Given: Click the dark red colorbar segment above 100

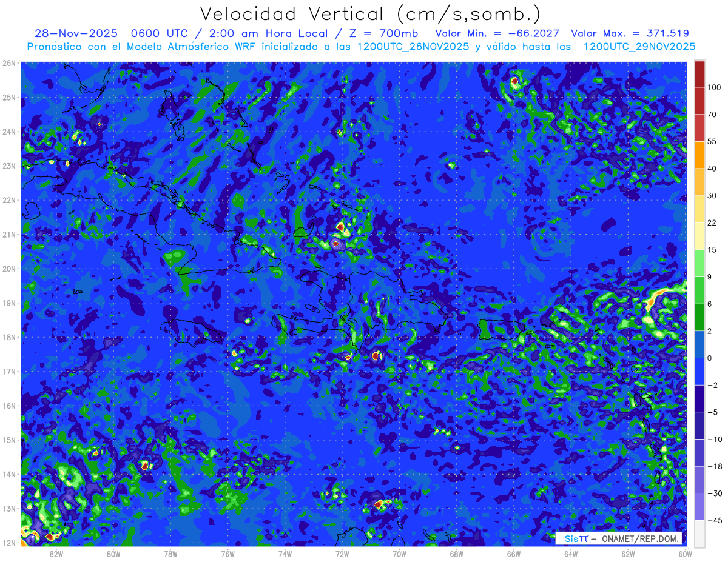Looking at the screenshot, I should pos(699,74).
